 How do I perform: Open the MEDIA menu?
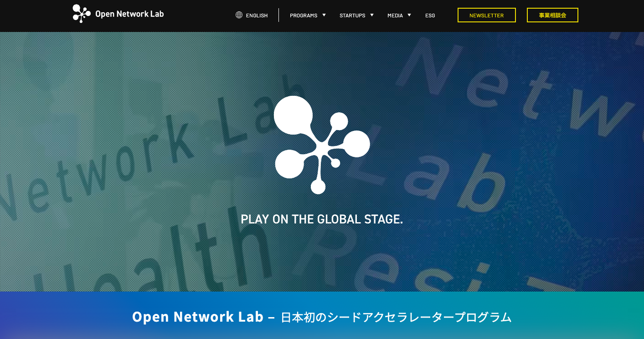395,16
